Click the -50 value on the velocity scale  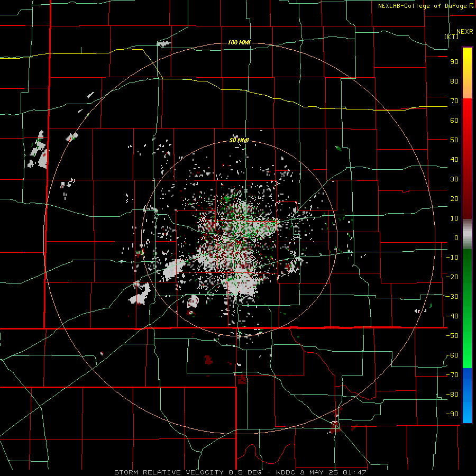pyautogui.click(x=452, y=336)
